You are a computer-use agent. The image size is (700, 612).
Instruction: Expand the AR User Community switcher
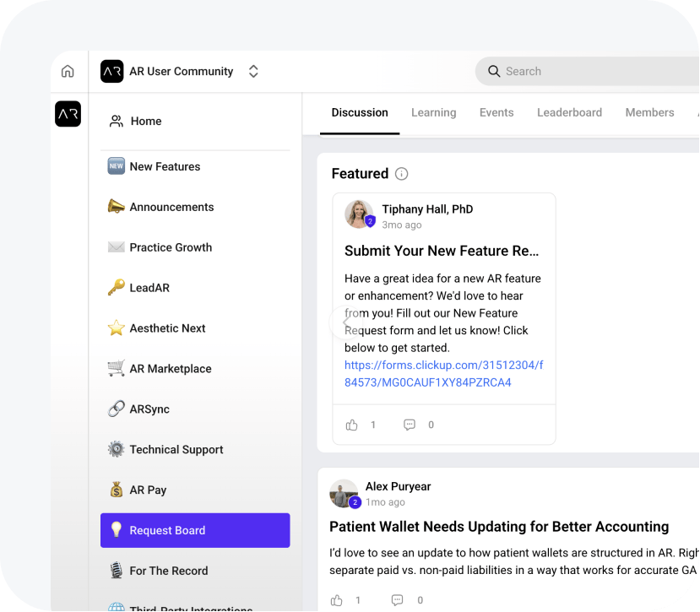tap(253, 72)
